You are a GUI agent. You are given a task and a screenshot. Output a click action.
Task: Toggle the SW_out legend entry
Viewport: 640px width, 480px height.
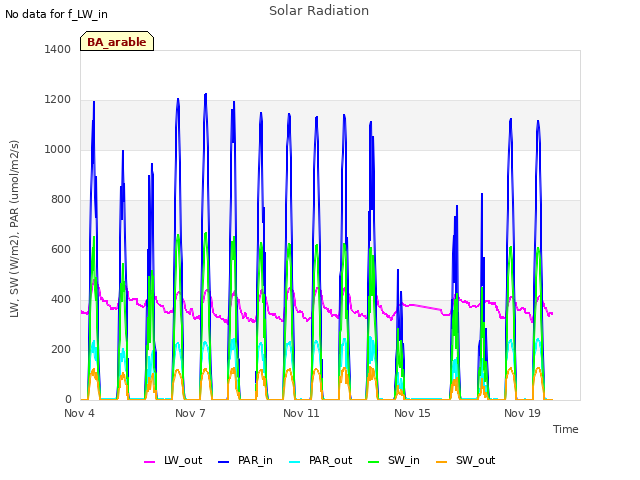466,460
